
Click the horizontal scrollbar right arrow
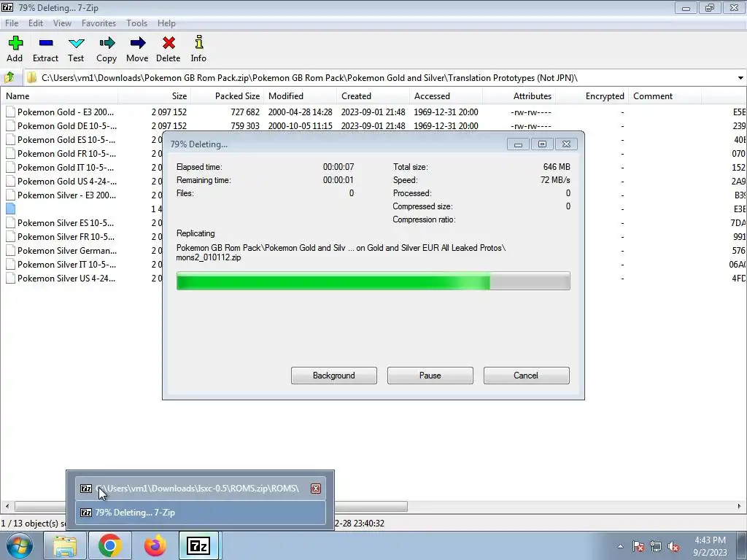pyautogui.click(x=740, y=506)
